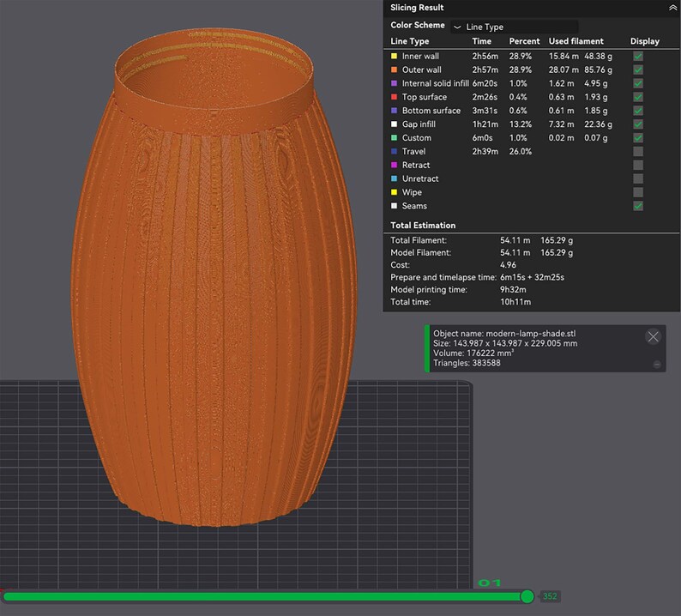The image size is (681, 616).
Task: Click the layer number 352 field
Action: point(550,596)
